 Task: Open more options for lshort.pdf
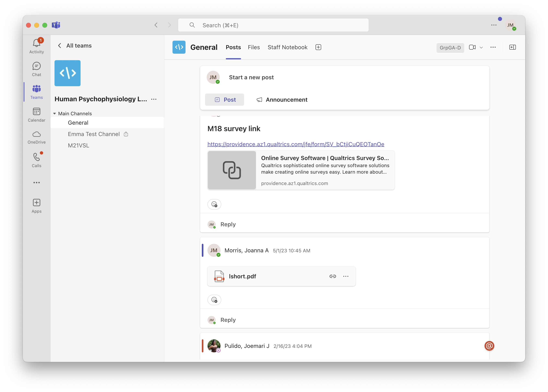(346, 276)
